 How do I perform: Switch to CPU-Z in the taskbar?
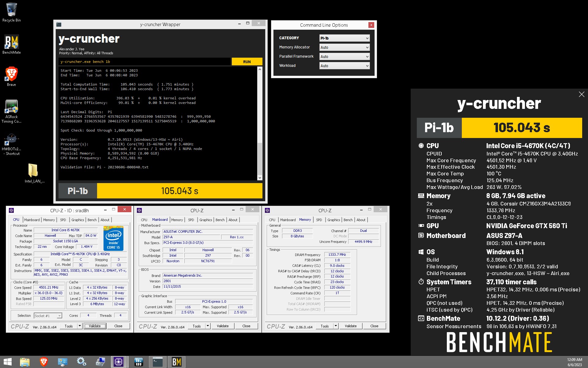tap(118, 362)
